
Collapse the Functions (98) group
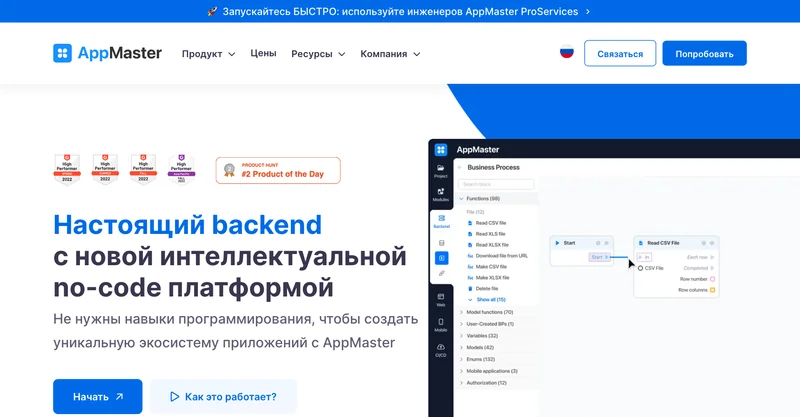click(x=495, y=199)
